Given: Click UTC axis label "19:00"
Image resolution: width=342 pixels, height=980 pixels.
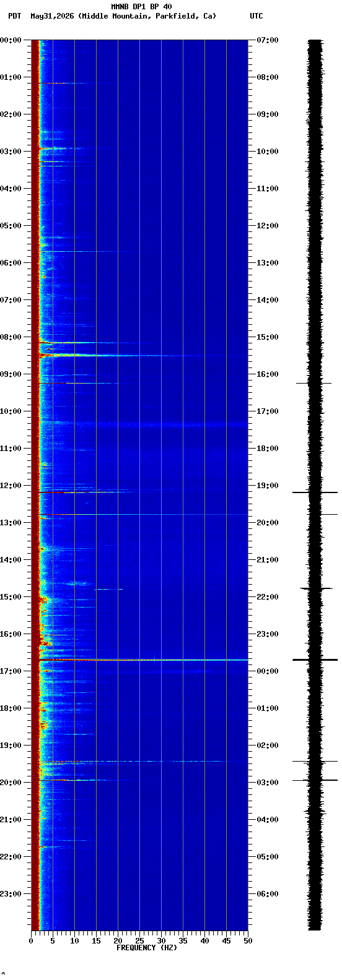Looking at the screenshot, I should [268, 486].
